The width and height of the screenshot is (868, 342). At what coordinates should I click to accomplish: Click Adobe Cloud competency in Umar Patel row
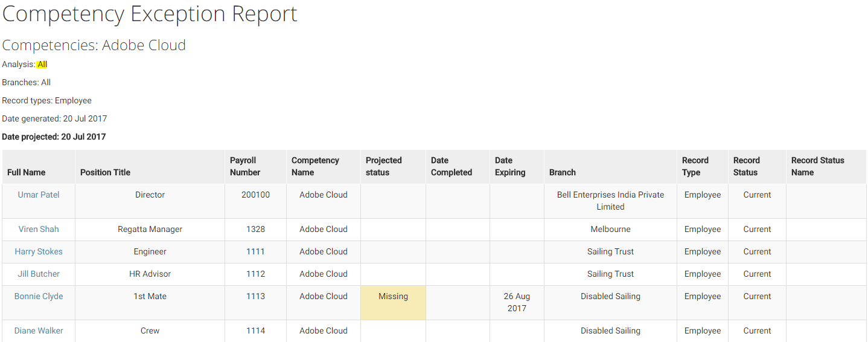pyautogui.click(x=324, y=195)
